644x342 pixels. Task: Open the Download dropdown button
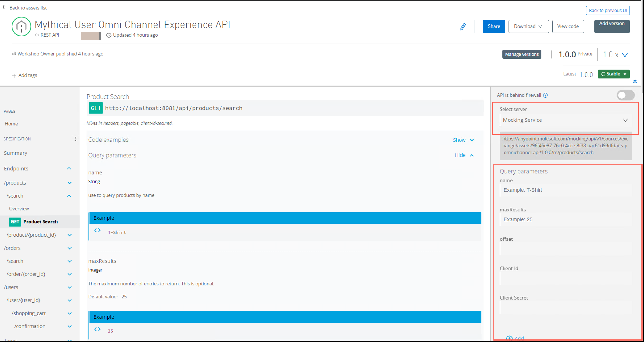[528, 26]
